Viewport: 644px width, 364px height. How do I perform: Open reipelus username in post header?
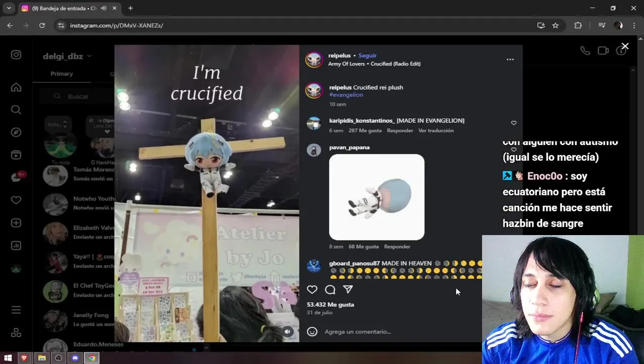click(339, 56)
